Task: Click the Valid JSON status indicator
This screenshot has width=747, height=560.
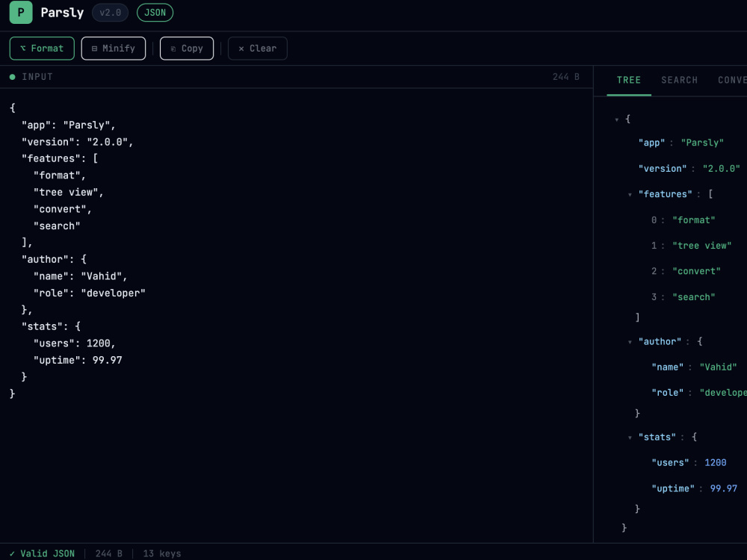Action: click(42, 553)
